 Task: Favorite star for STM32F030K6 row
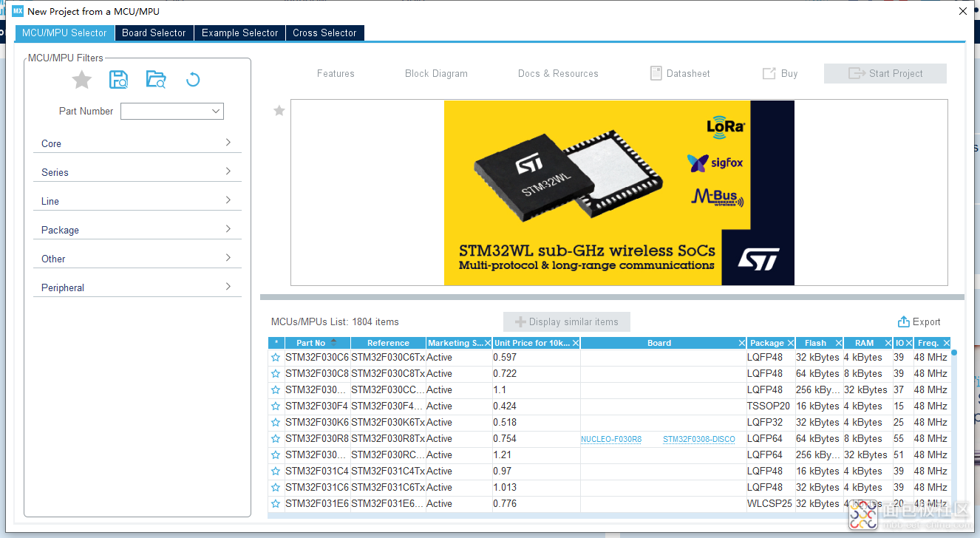coord(276,423)
